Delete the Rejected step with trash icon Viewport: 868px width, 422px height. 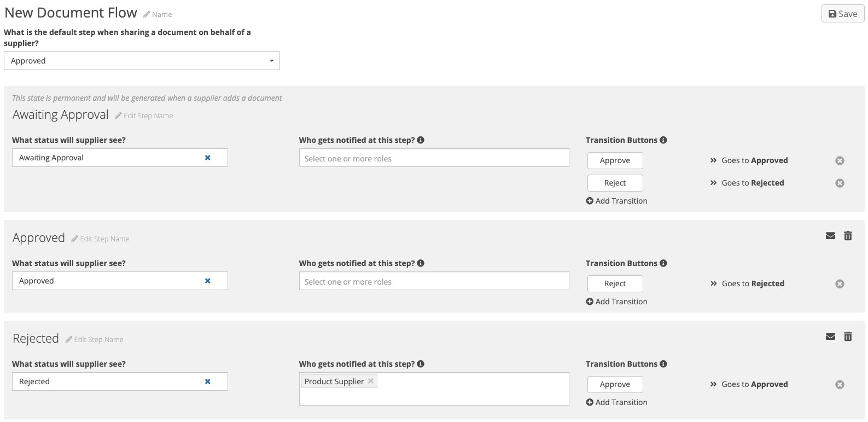848,337
